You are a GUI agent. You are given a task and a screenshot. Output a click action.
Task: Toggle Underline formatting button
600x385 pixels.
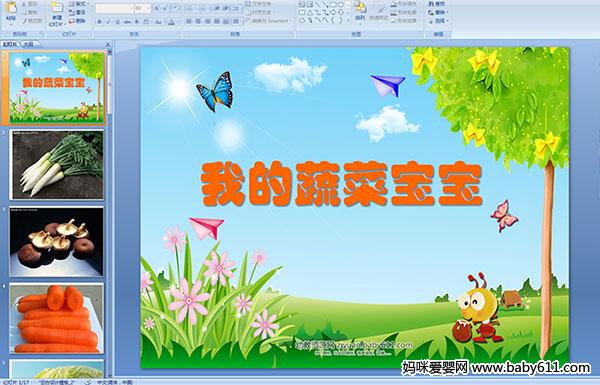coord(117,22)
